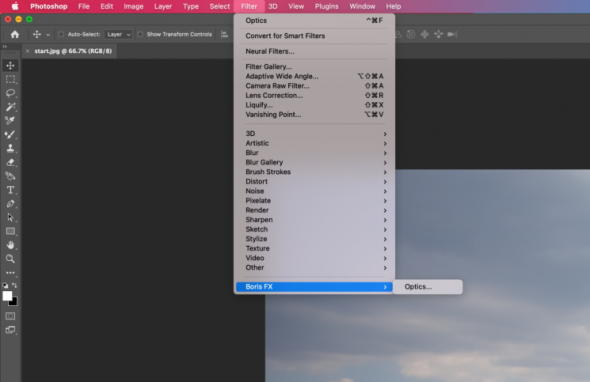Open the Select menu
Screen dimensions: 590x382
pyautogui.click(x=219, y=6)
